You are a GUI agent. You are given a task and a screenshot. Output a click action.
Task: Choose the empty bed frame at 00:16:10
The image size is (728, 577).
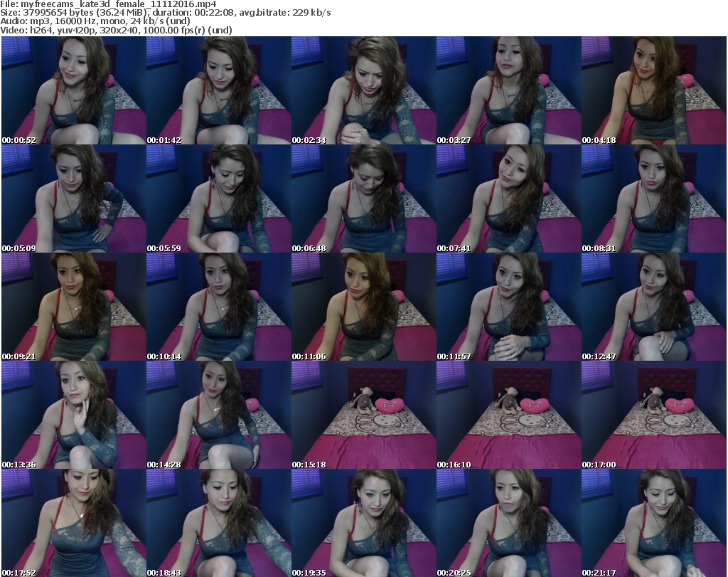point(508,415)
